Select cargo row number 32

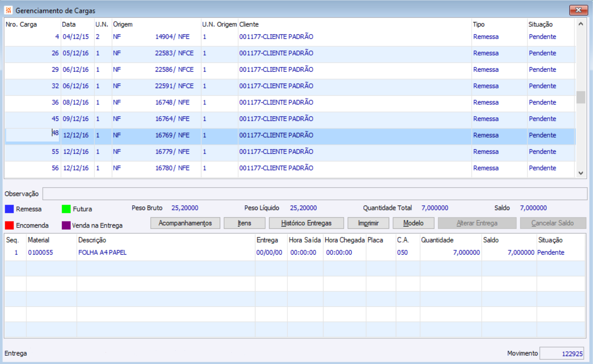pyautogui.click(x=290, y=86)
